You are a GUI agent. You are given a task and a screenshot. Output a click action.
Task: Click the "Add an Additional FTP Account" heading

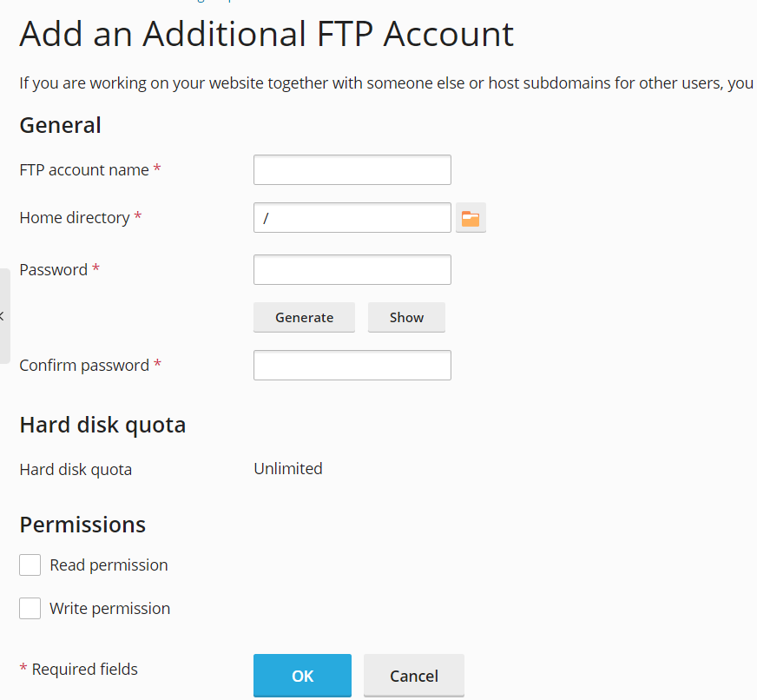pyautogui.click(x=267, y=34)
